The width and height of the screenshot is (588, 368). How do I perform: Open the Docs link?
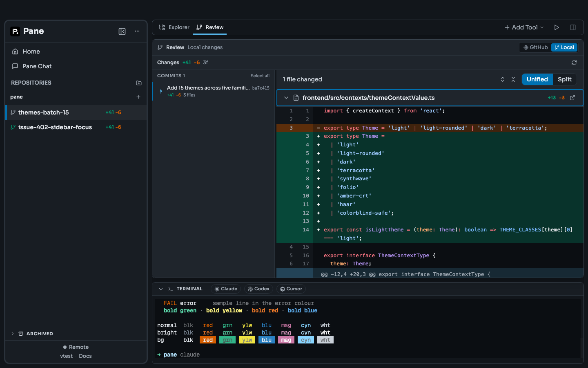click(x=85, y=356)
